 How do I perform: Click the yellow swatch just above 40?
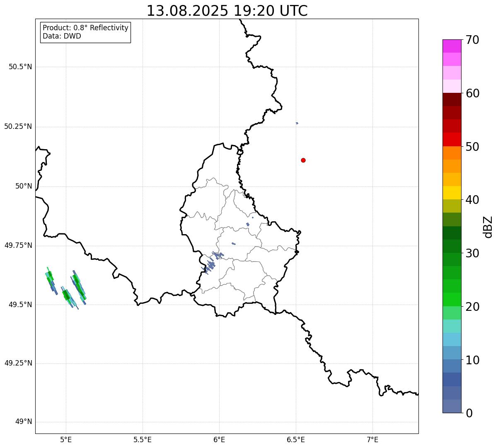tap(452, 193)
